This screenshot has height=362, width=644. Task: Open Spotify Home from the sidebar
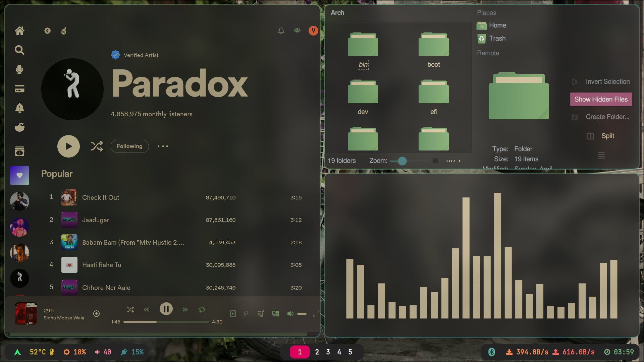point(19,31)
